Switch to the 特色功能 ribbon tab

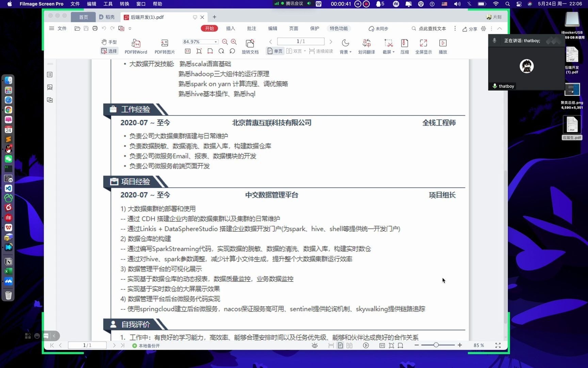coord(339,29)
